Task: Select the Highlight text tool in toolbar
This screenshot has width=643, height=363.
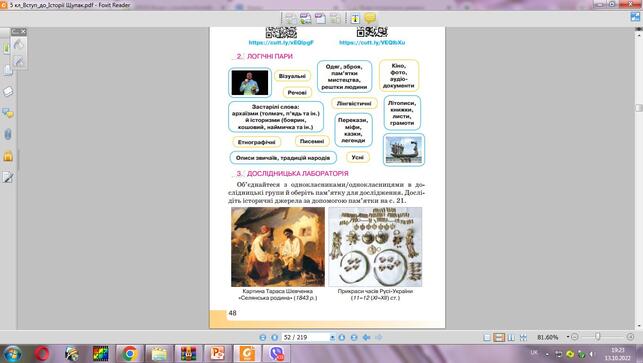Action: [355, 18]
